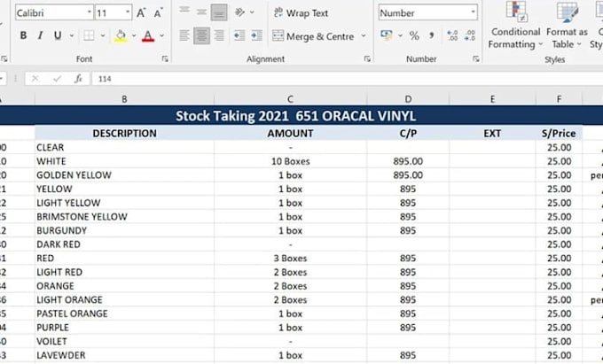The height and width of the screenshot is (364, 603).
Task: Apply red font colour
Action: [148, 35]
